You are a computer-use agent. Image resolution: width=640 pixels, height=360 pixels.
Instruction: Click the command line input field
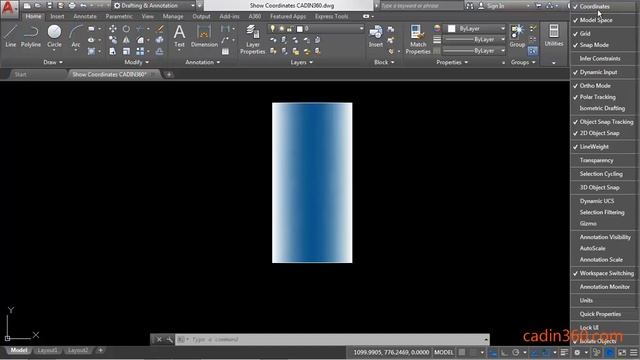coord(333,340)
